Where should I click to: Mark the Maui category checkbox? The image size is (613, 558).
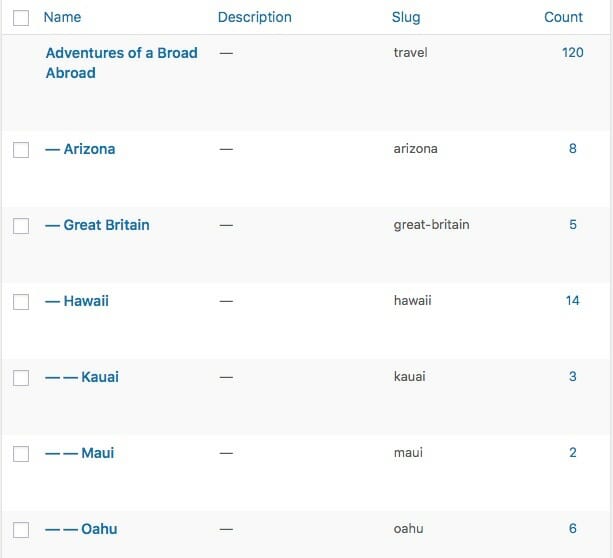pos(21,454)
